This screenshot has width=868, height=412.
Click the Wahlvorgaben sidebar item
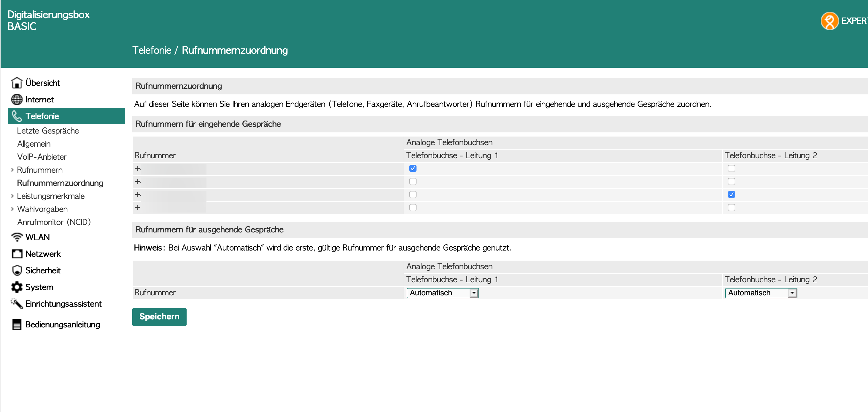coord(42,209)
